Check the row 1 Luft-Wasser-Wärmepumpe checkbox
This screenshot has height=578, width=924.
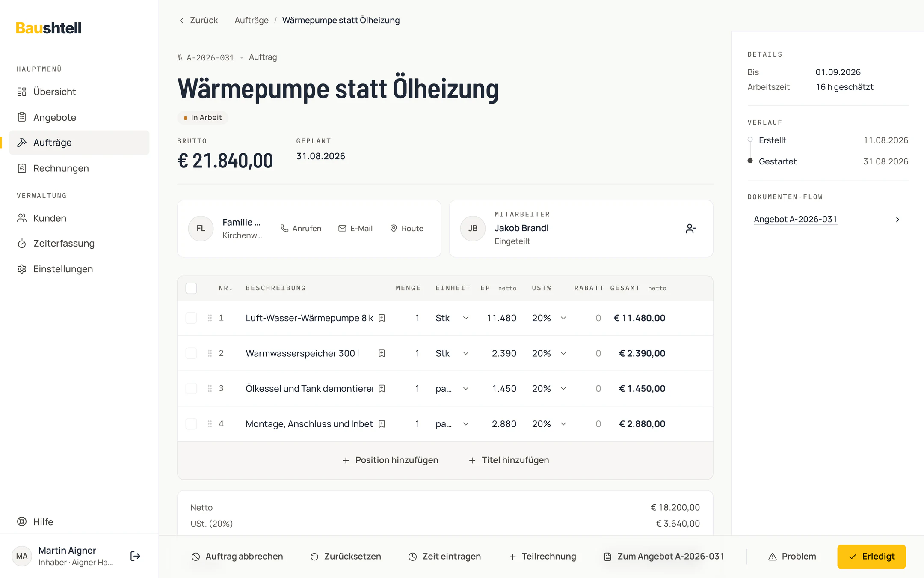coord(191,318)
